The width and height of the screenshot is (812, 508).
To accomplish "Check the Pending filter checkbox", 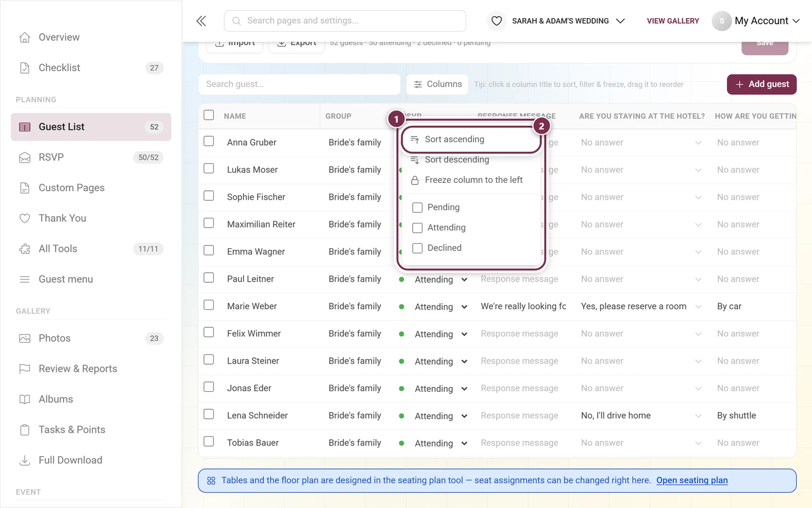I will point(417,208).
